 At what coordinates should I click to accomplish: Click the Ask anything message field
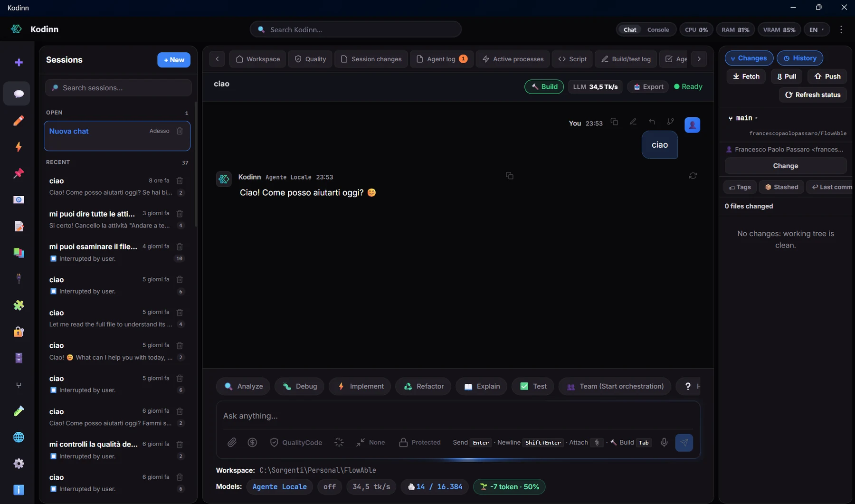coord(458,416)
